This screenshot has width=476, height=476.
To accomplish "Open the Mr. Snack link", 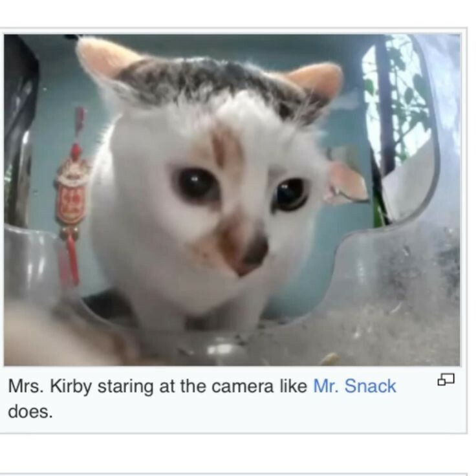I will click(x=354, y=386).
